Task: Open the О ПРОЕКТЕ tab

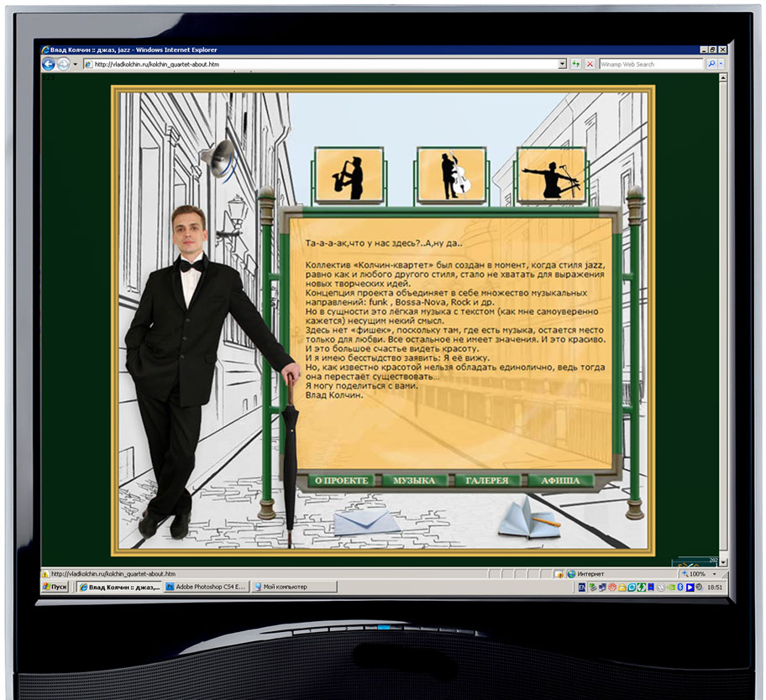Action: point(341,480)
